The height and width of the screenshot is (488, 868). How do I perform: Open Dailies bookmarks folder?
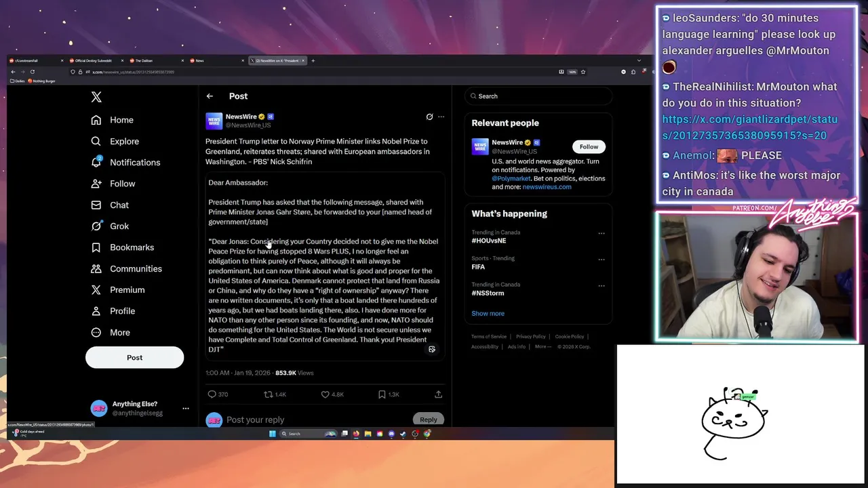(18, 81)
